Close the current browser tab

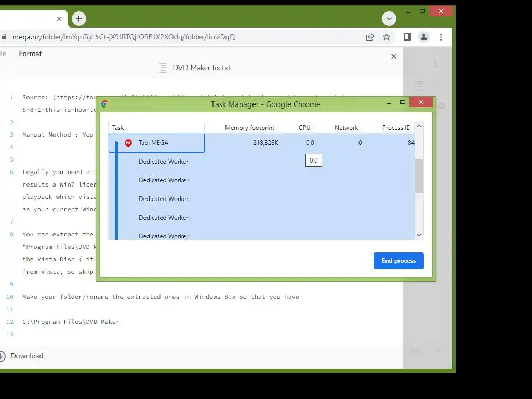(x=59, y=19)
